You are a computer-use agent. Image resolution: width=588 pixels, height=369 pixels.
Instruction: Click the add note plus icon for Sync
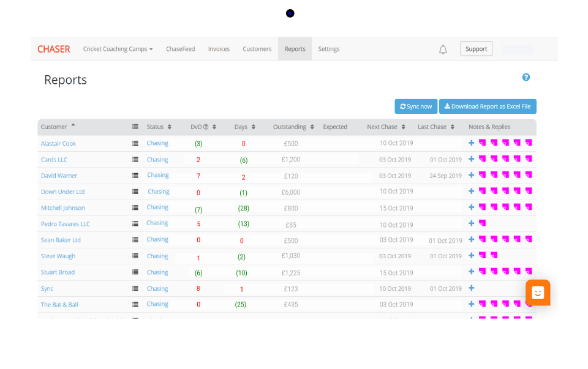[471, 288]
